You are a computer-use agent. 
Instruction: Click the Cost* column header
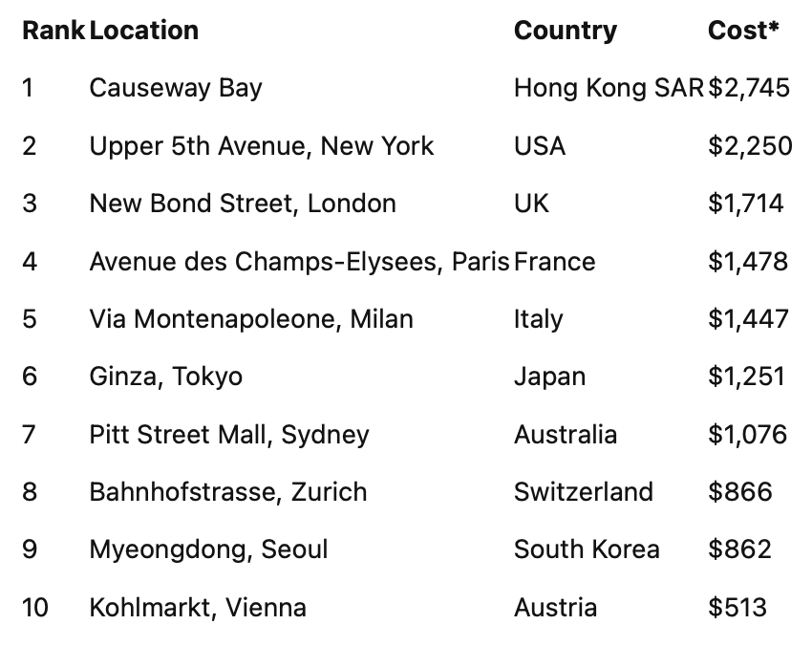[x=743, y=31]
